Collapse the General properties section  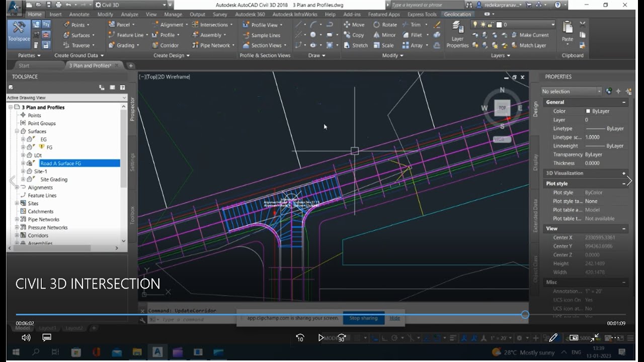(x=624, y=102)
